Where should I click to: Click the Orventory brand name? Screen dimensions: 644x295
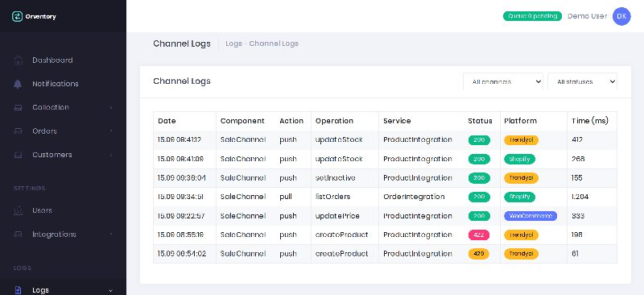click(x=40, y=17)
